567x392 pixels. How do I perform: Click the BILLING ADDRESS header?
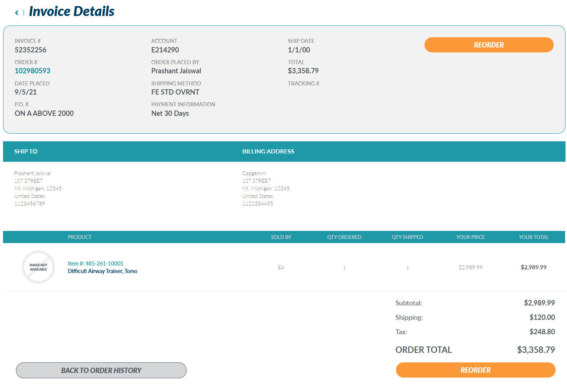pos(268,151)
